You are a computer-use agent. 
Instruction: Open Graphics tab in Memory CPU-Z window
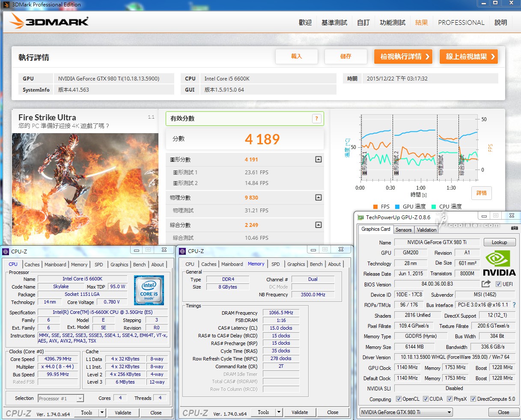296,264
